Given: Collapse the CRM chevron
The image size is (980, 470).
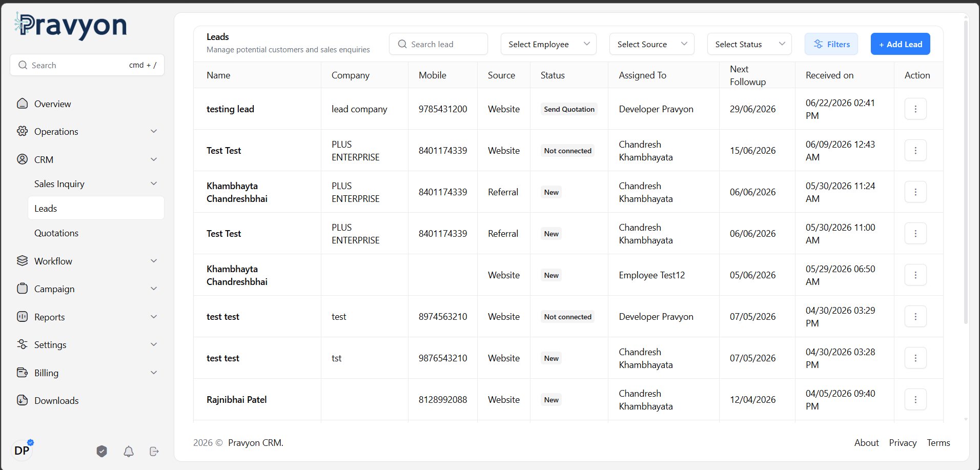Looking at the screenshot, I should click(x=154, y=159).
